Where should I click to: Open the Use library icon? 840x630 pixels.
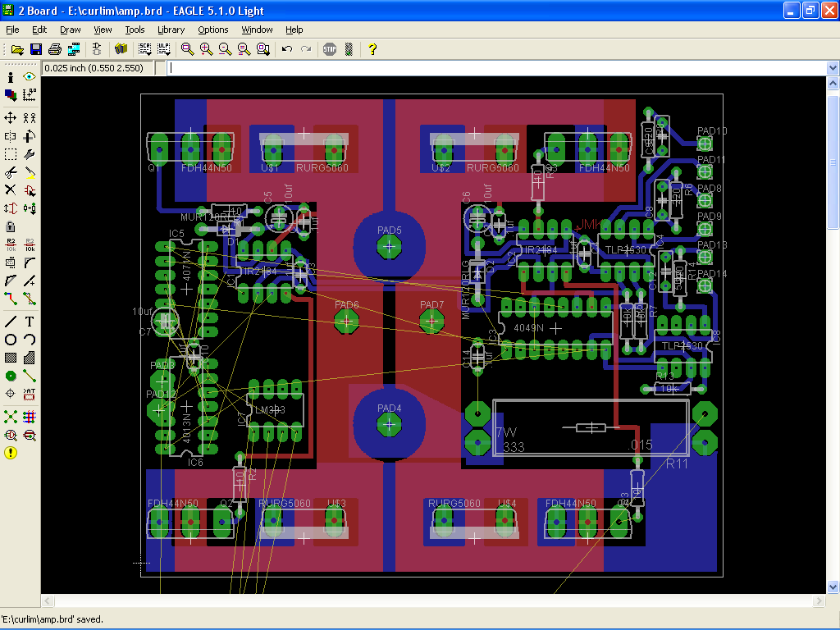[121, 50]
